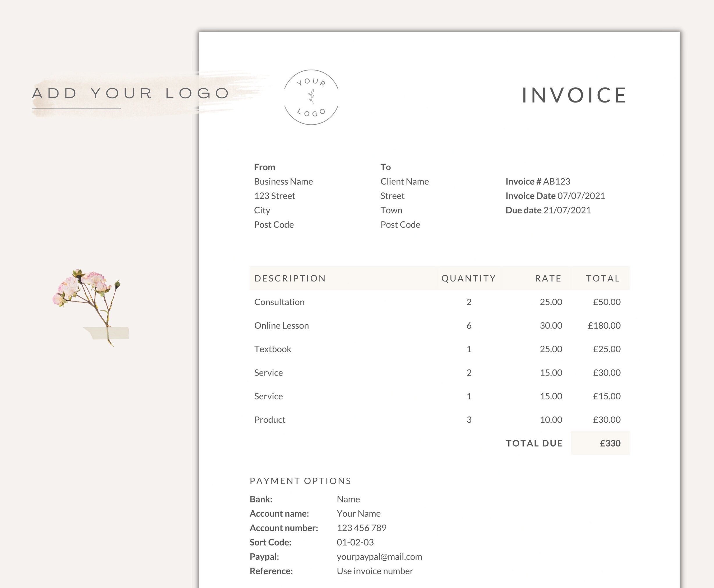This screenshot has width=714, height=588.
Task: Select the 'Textbook' description cell
Action: (x=273, y=349)
